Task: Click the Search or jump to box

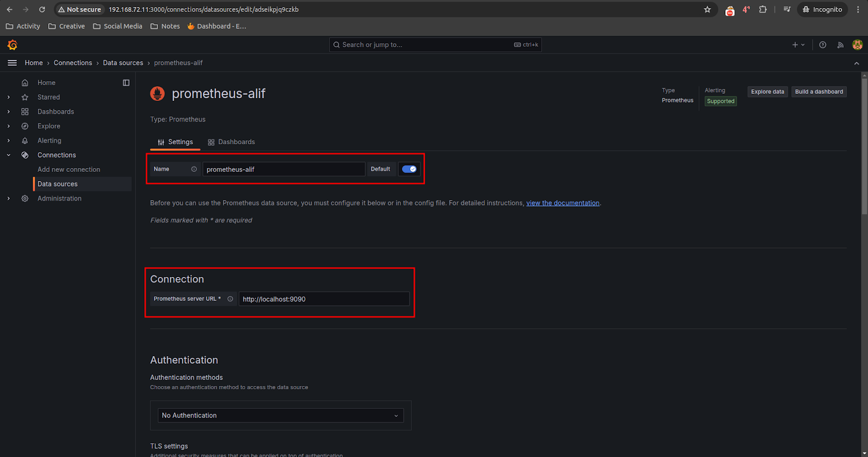Action: click(x=436, y=45)
